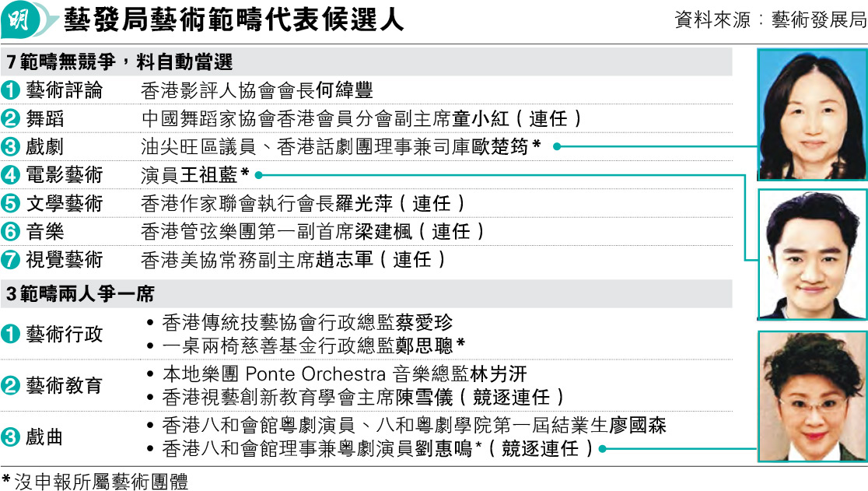Click number 2 icon beside 舞蹈
The height and width of the screenshot is (491, 868).
tap(11, 119)
